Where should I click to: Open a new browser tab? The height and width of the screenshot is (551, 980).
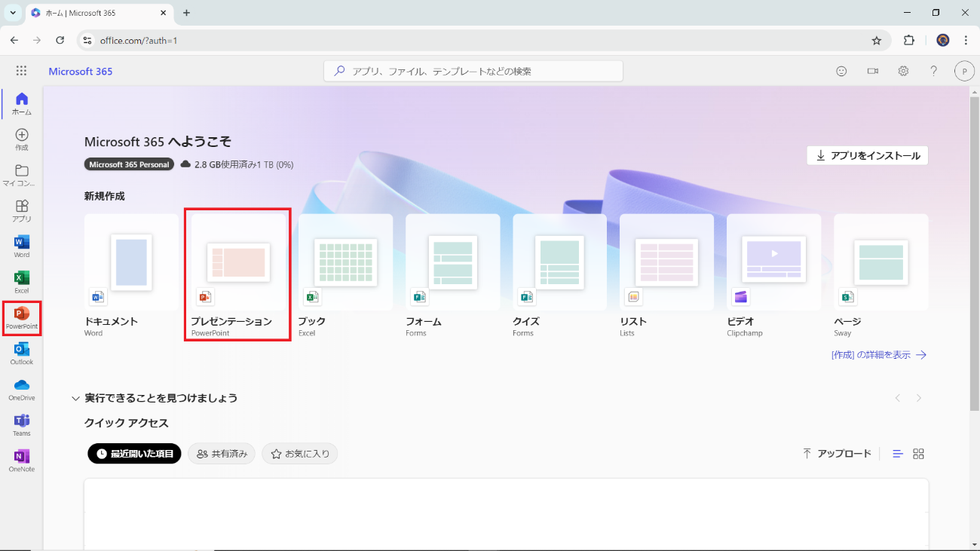(x=187, y=13)
